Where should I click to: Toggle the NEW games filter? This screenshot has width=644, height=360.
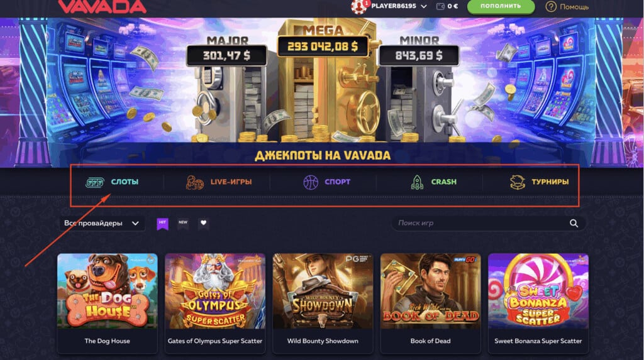coord(183,223)
